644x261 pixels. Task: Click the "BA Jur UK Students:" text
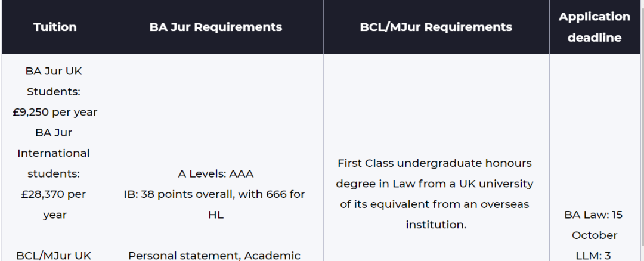[x=54, y=81]
